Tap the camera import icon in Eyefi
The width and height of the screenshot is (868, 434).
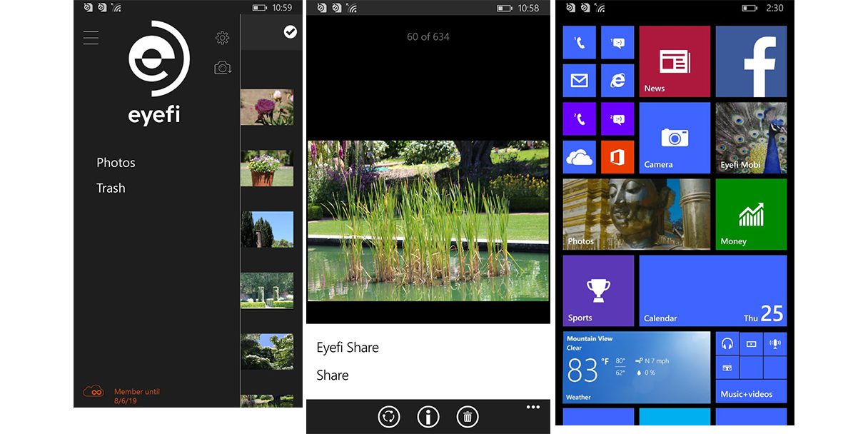point(223,68)
